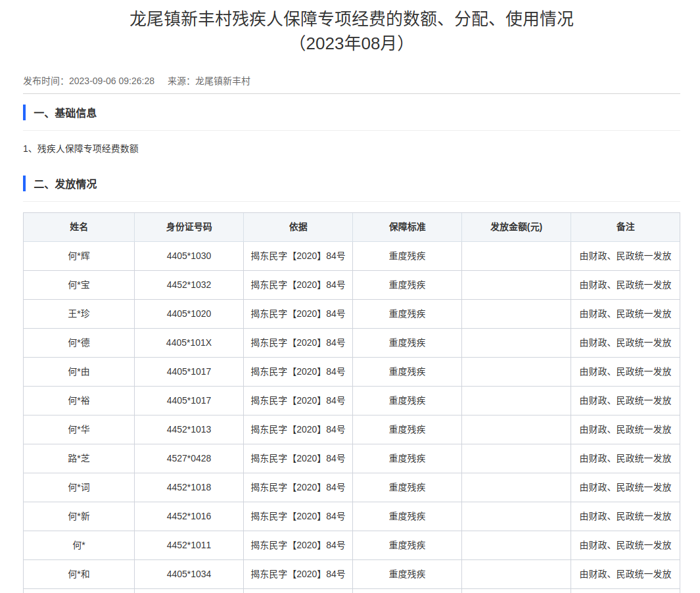
Task: Click the ID number 4452*1018
Action: coord(189,488)
